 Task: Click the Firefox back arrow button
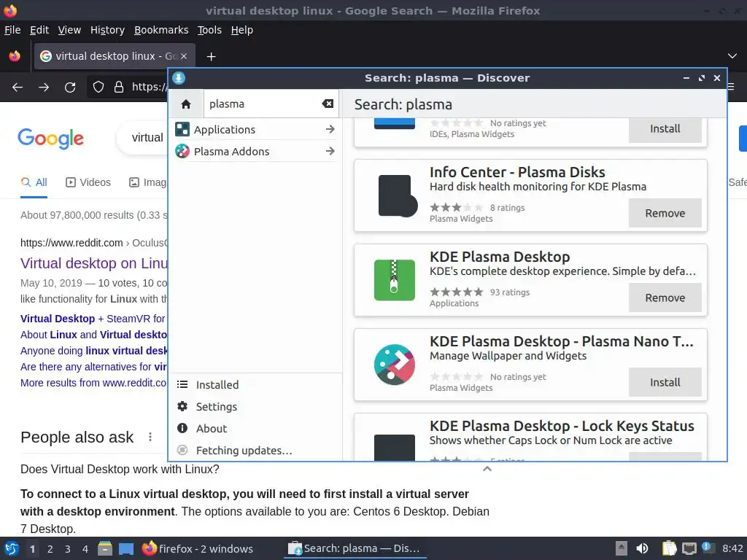coord(18,87)
